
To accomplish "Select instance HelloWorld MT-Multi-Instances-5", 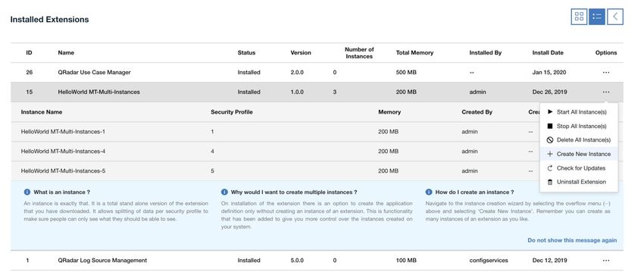I will (63, 170).
